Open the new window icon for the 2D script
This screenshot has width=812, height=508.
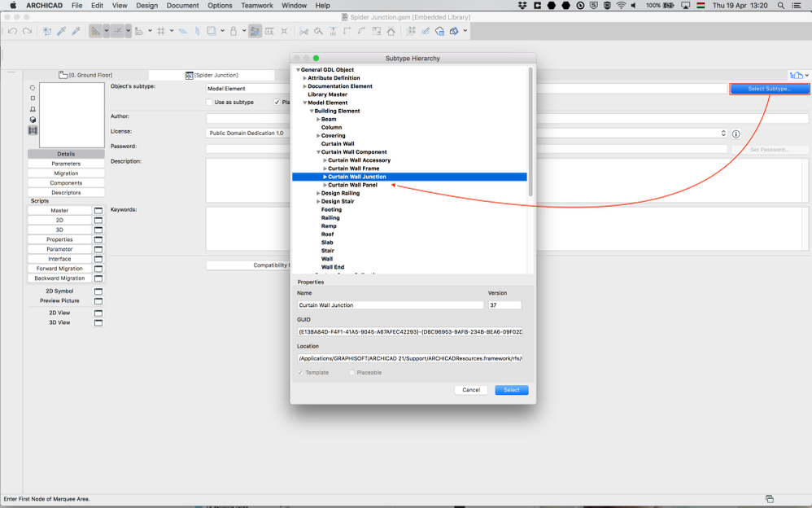click(98, 221)
